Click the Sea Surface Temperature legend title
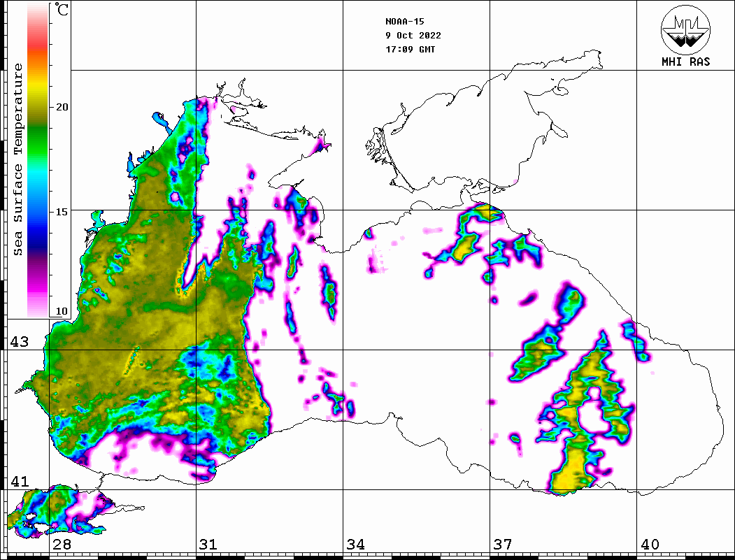735x560 pixels. coord(17,159)
